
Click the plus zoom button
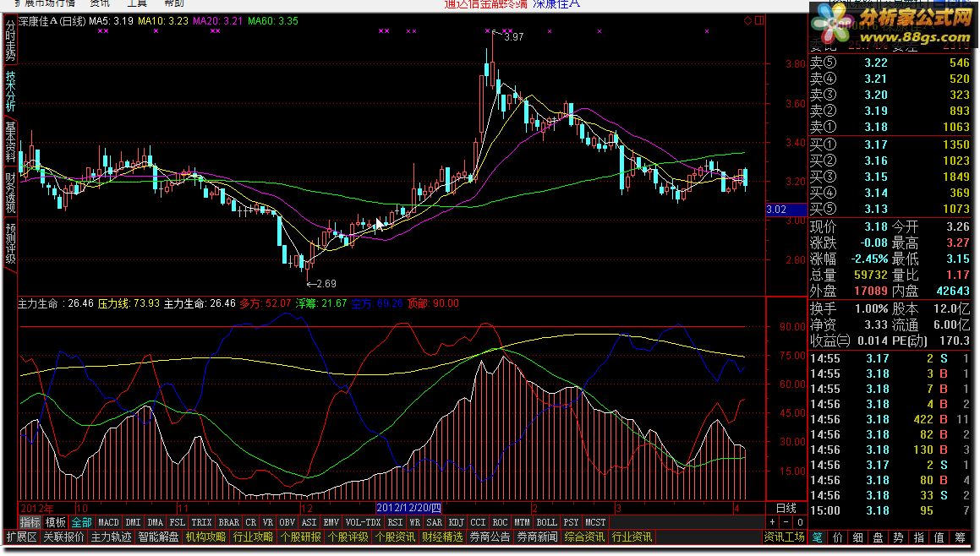click(773, 522)
